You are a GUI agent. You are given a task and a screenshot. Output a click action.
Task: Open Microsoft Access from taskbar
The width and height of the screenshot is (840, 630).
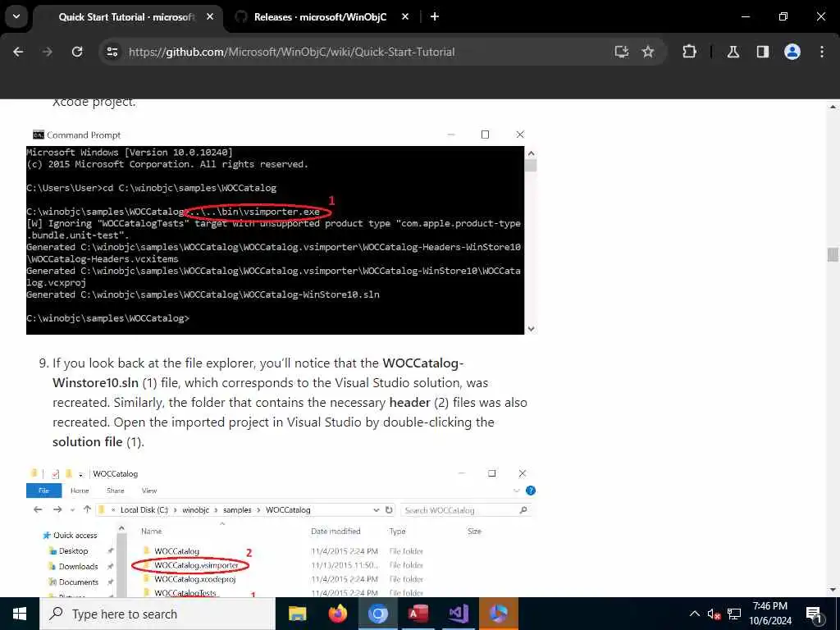coord(418,614)
